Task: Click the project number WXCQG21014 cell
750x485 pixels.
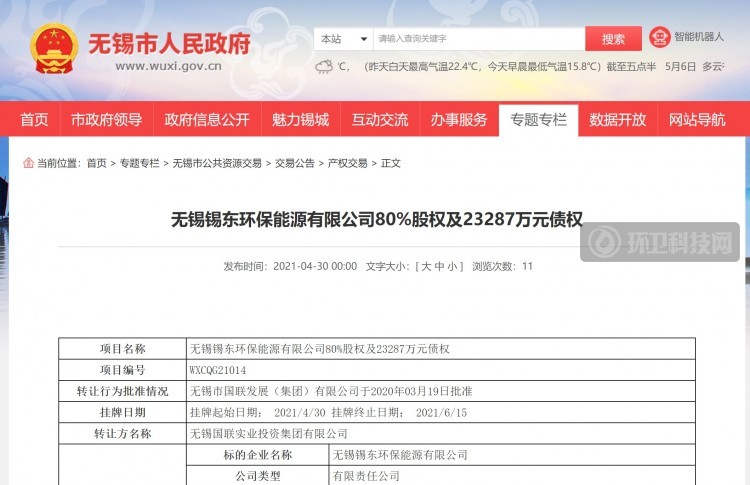Action: [441, 370]
